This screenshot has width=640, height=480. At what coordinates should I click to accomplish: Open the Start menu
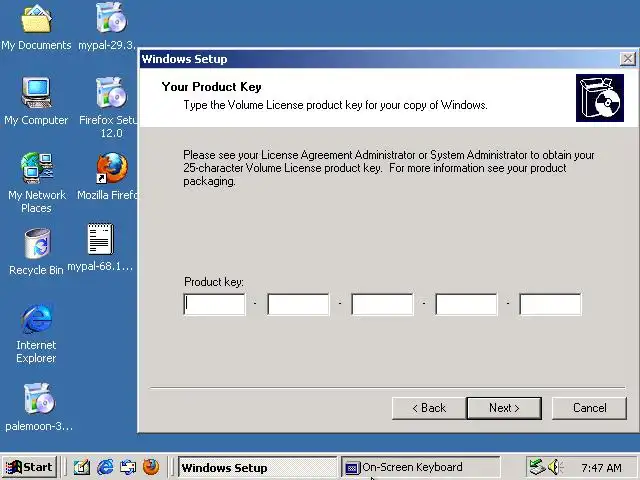(x=29, y=467)
